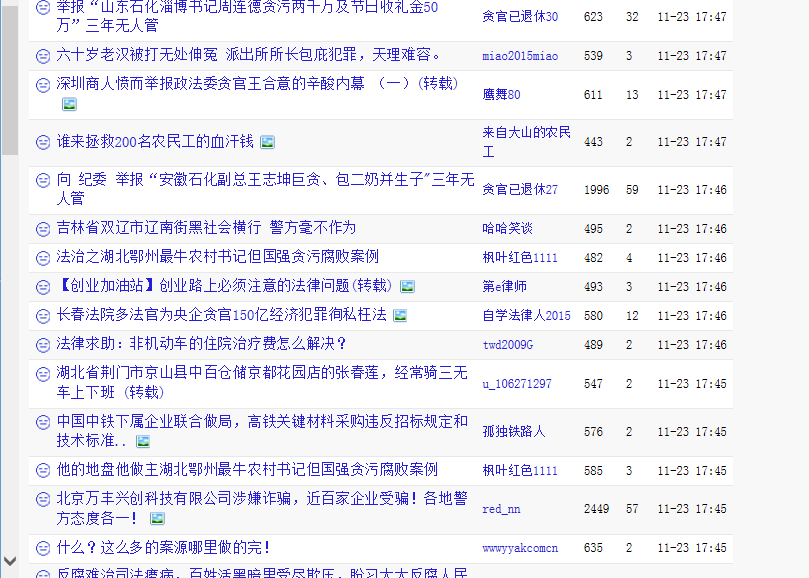The width and height of the screenshot is (809, 578).
Task: Click smiley icon beside 中国中铁下属企业 post
Action: point(43,423)
